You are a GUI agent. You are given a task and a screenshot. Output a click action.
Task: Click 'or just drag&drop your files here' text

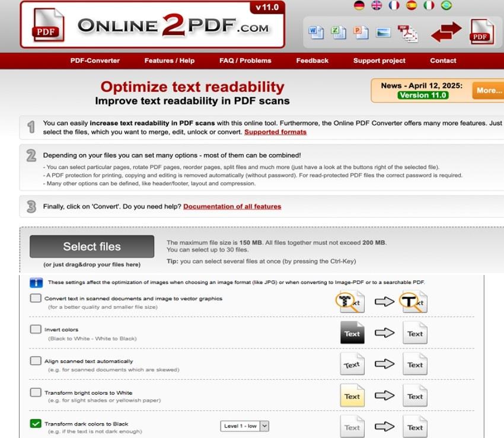pyautogui.click(x=92, y=264)
